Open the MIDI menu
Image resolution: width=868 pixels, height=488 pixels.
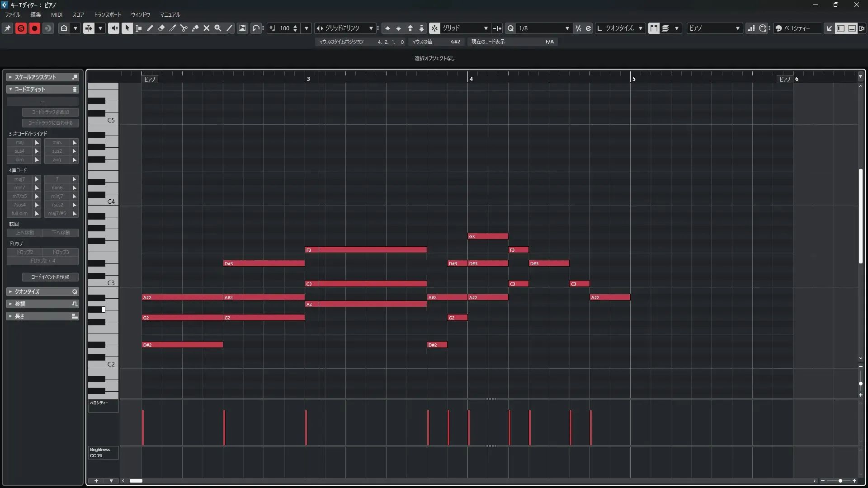pos(57,14)
